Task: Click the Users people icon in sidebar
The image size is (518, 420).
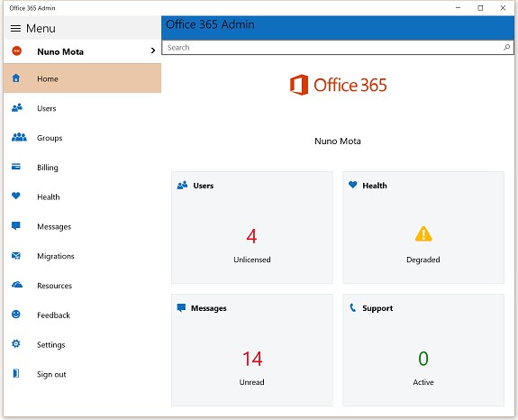Action: pos(17,108)
